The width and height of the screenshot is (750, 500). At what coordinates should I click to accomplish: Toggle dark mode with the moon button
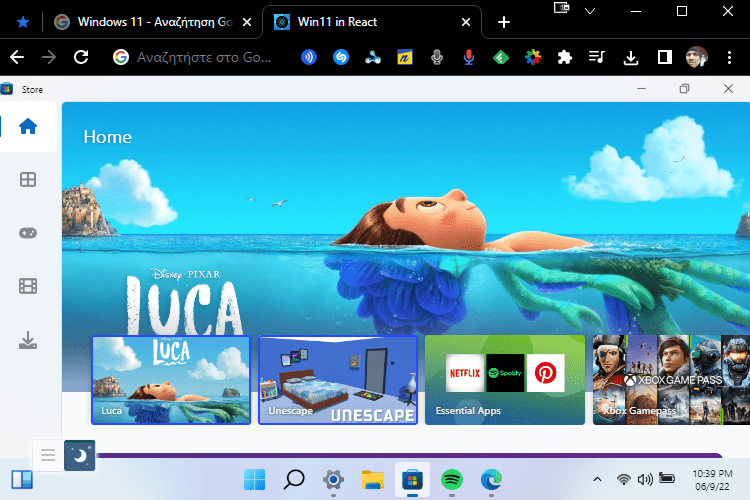point(79,456)
